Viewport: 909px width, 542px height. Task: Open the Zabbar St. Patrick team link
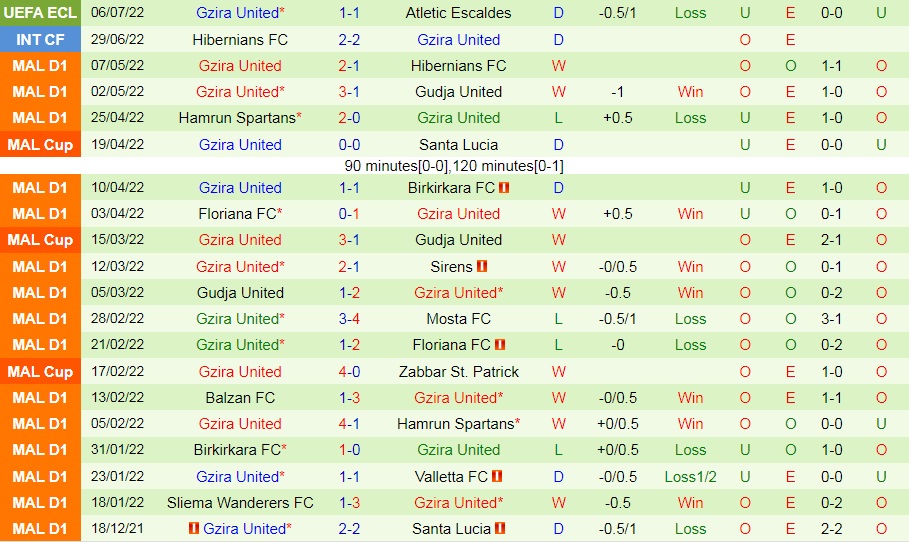[458, 372]
